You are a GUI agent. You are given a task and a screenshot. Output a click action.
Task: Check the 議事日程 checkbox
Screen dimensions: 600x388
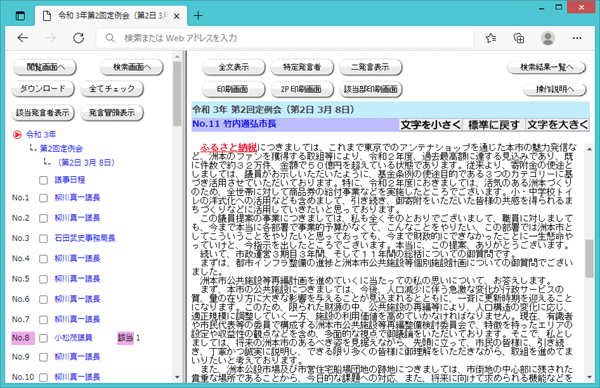tap(43, 180)
